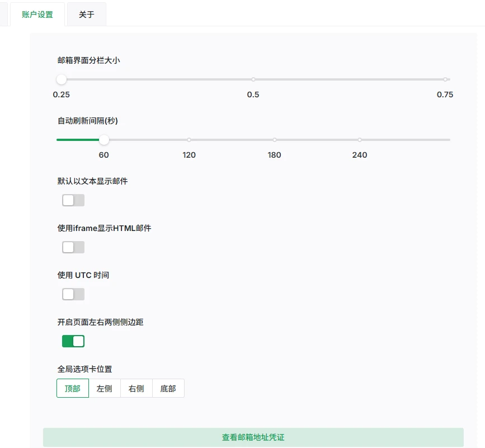
Task: Enable 使用iframe显示HTML邮件 switch
Action: pyautogui.click(x=73, y=247)
